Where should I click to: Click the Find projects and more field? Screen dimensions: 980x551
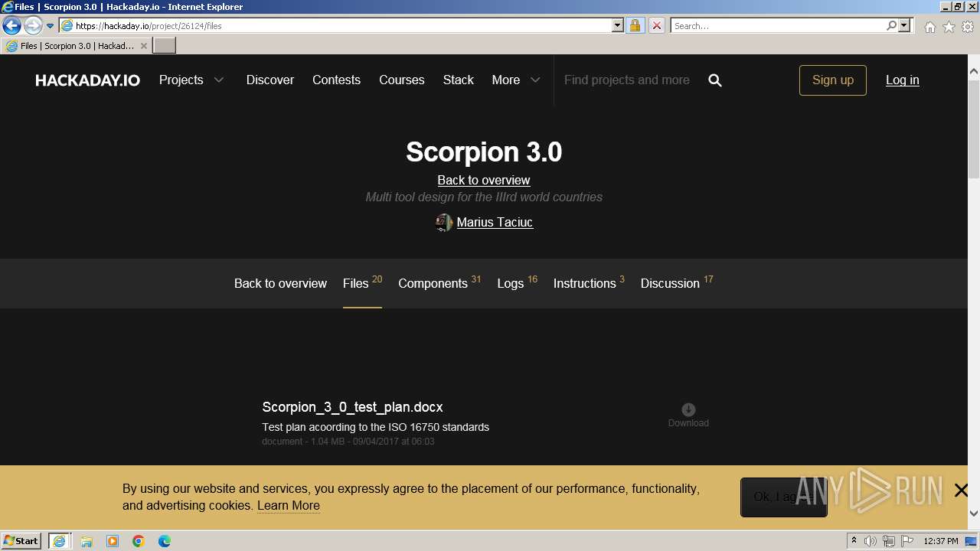[x=628, y=80]
